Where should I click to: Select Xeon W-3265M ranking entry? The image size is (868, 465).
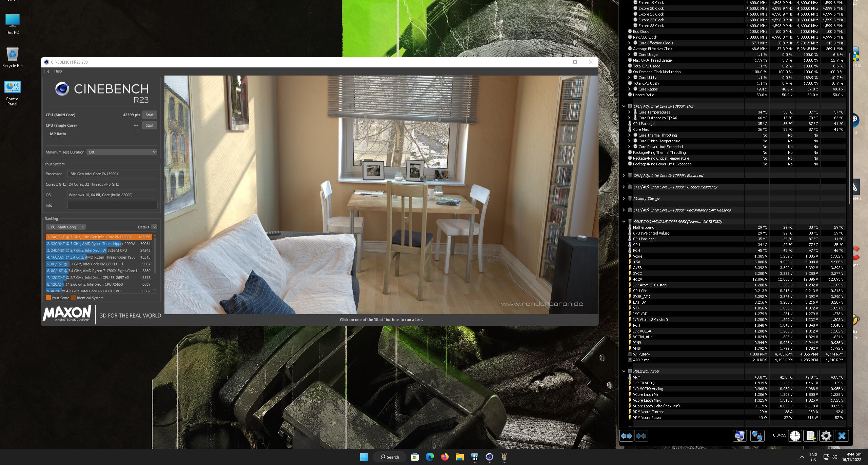tap(99, 250)
